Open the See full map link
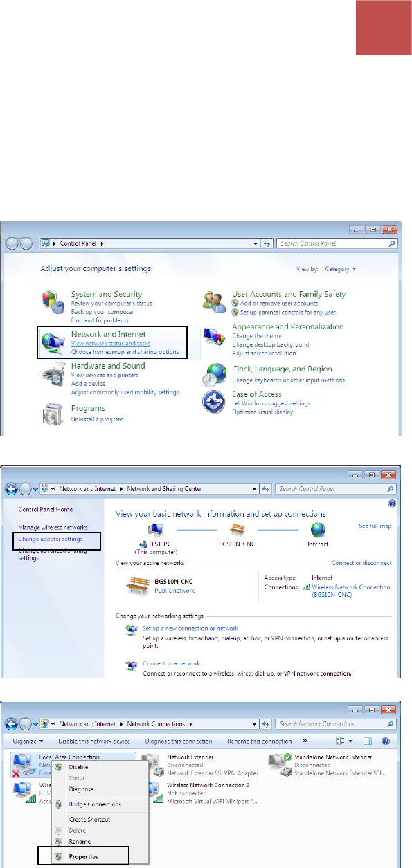 (x=375, y=526)
